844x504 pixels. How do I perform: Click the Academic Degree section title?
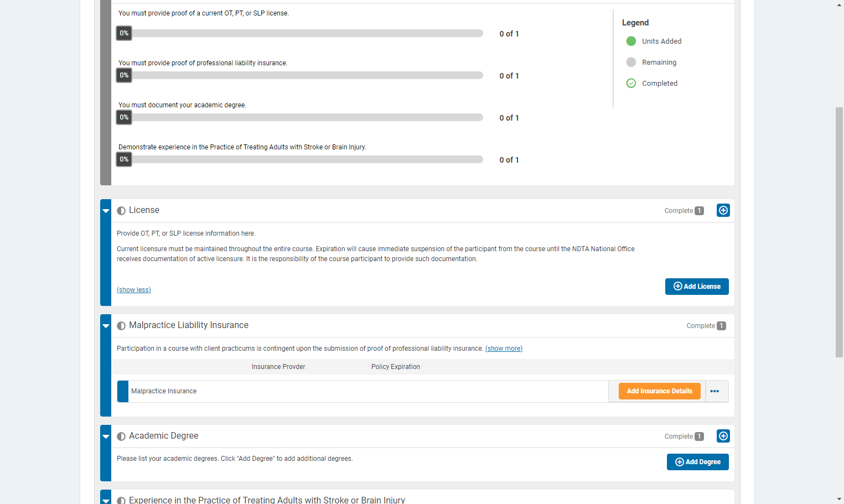click(x=164, y=436)
